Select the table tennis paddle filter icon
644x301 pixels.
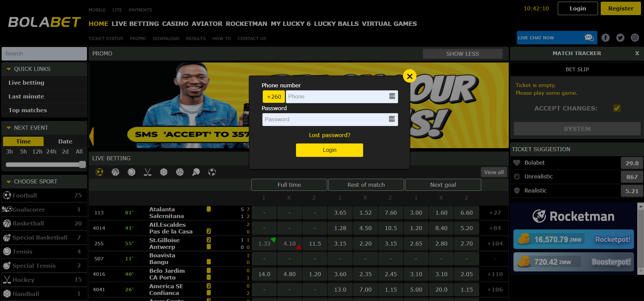(196, 172)
